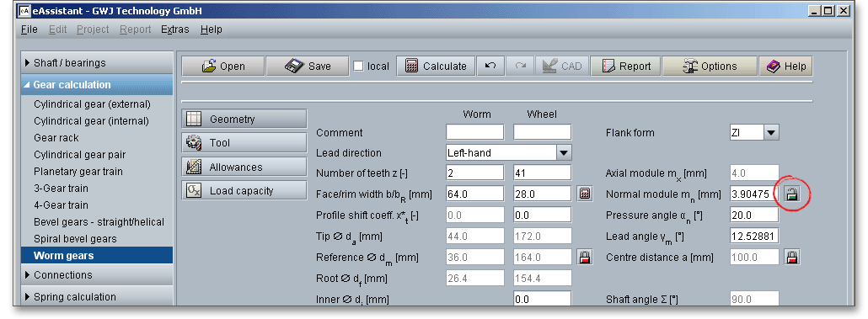This screenshot has width=868, height=319.
Task: Open the Flank form dropdown
Action: 772,133
